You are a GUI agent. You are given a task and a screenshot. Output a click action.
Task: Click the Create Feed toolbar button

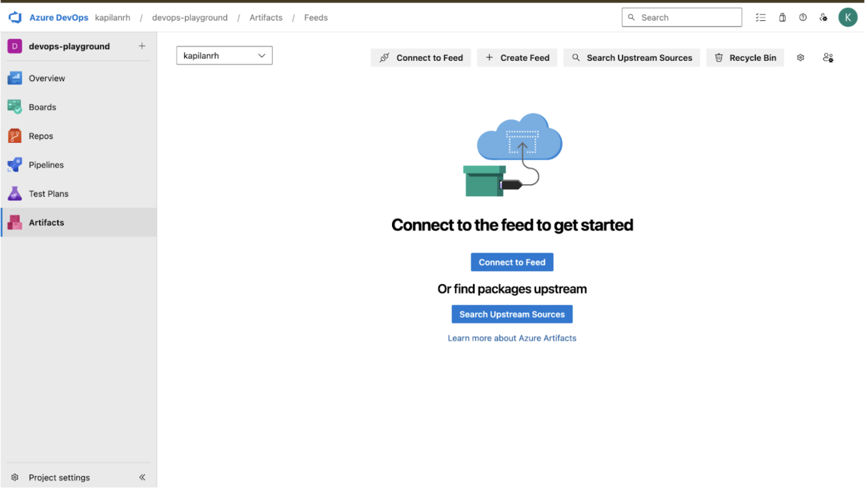[x=517, y=58]
